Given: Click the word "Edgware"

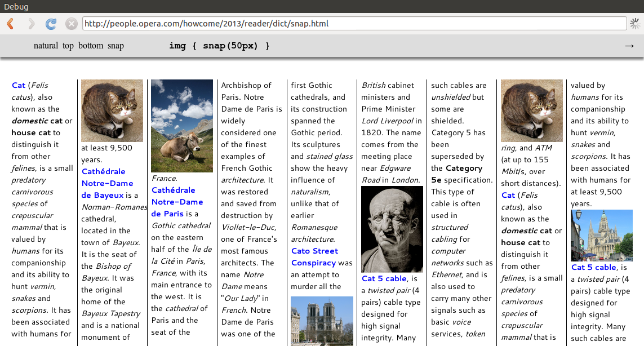Looking at the screenshot, I should click(x=395, y=168).
